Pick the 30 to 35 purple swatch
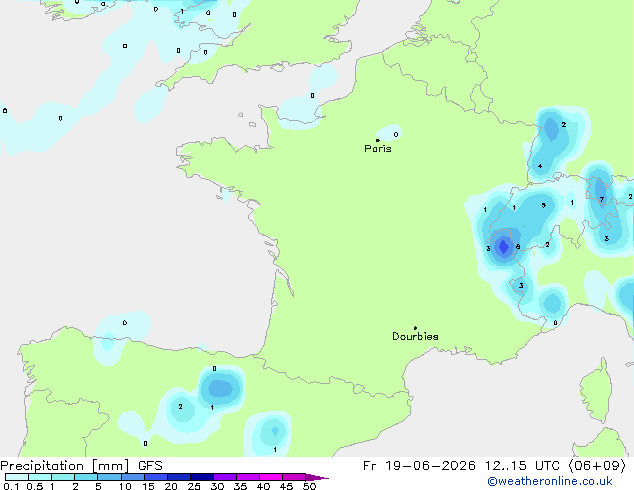634x490 pixels. 225,477
